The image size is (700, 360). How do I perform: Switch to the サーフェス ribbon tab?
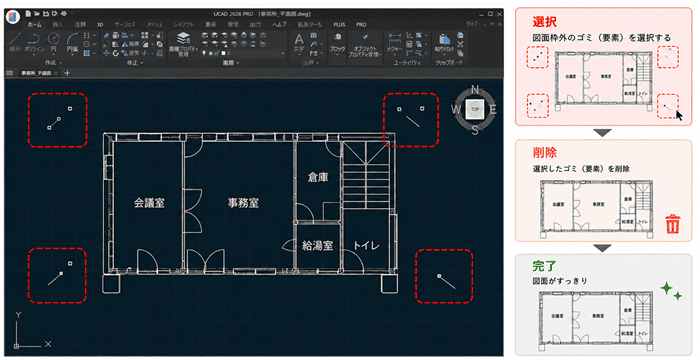click(125, 25)
